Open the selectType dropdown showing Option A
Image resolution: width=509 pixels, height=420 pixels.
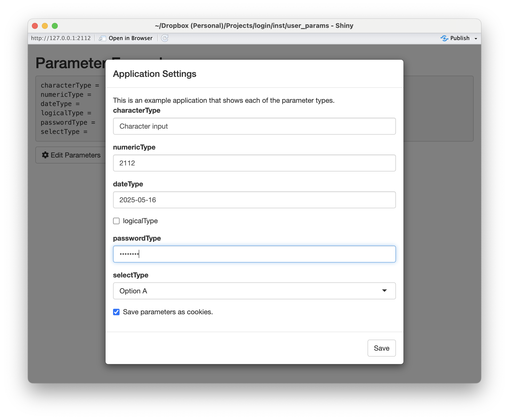pyautogui.click(x=254, y=291)
